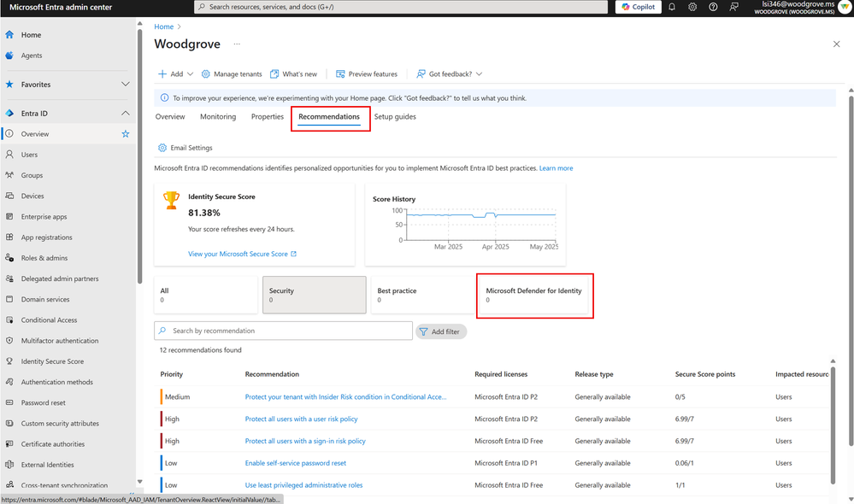Open Domain services in sidebar

click(45, 299)
